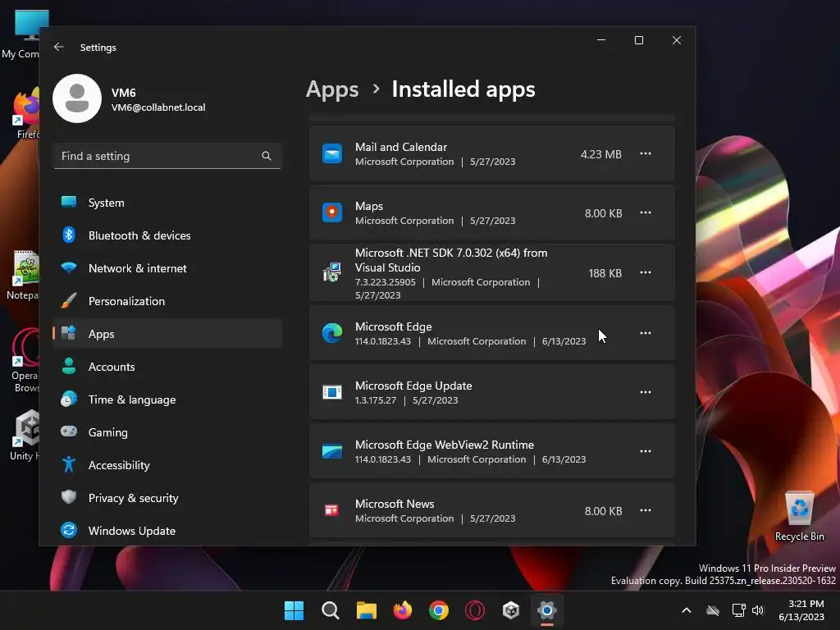Click the "188 KB" size value

[605, 273]
